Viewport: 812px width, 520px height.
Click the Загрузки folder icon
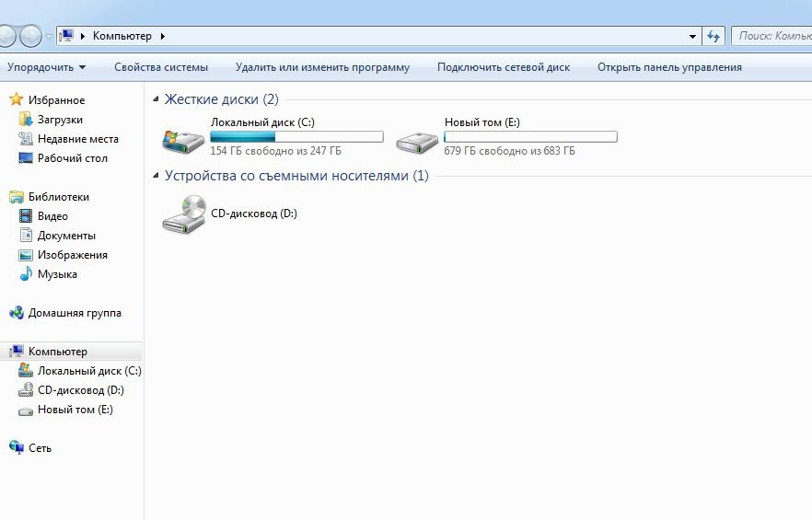click(26, 119)
